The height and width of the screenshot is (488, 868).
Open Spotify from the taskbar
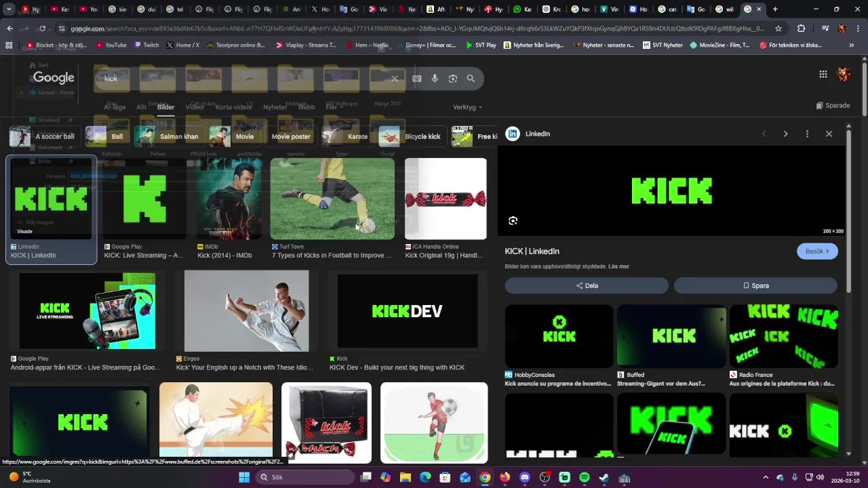585,477
